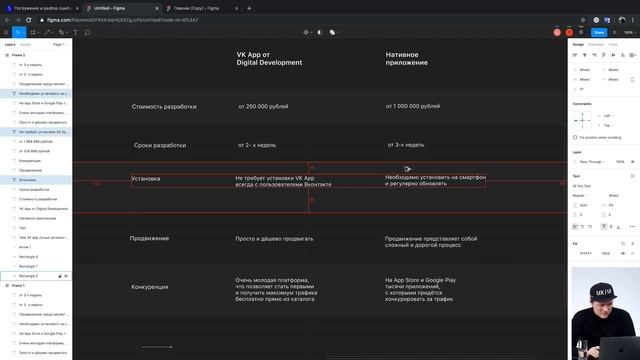The image size is (640, 360).
Task: Toggle layer visibility eye in Layer section
Action: click(633, 162)
